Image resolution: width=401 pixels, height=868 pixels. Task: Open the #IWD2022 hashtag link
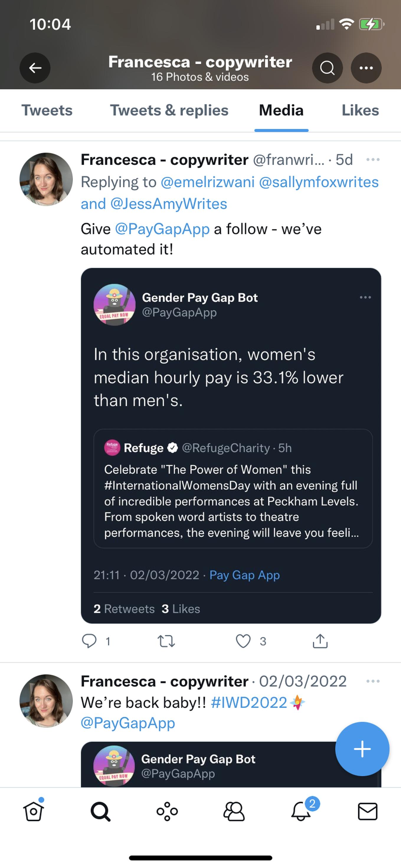tap(249, 703)
